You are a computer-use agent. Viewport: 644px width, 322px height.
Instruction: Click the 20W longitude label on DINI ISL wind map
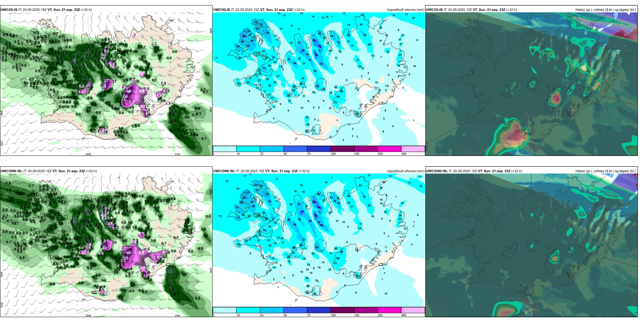click(x=88, y=316)
